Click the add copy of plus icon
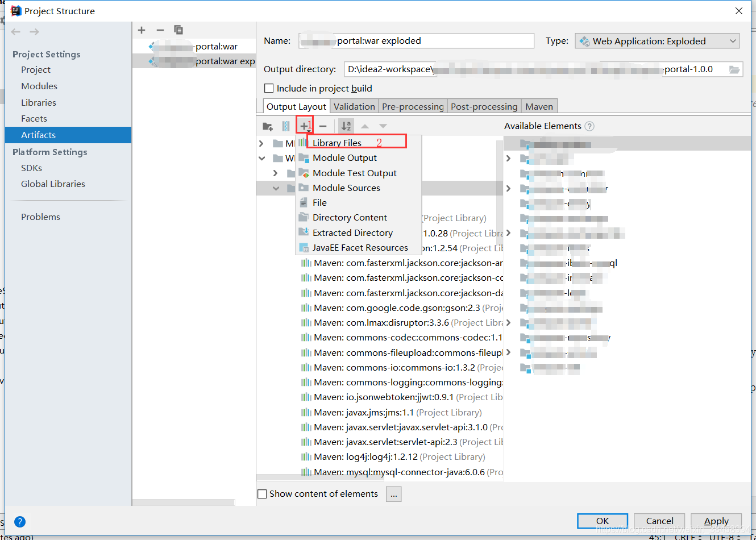 click(305, 126)
